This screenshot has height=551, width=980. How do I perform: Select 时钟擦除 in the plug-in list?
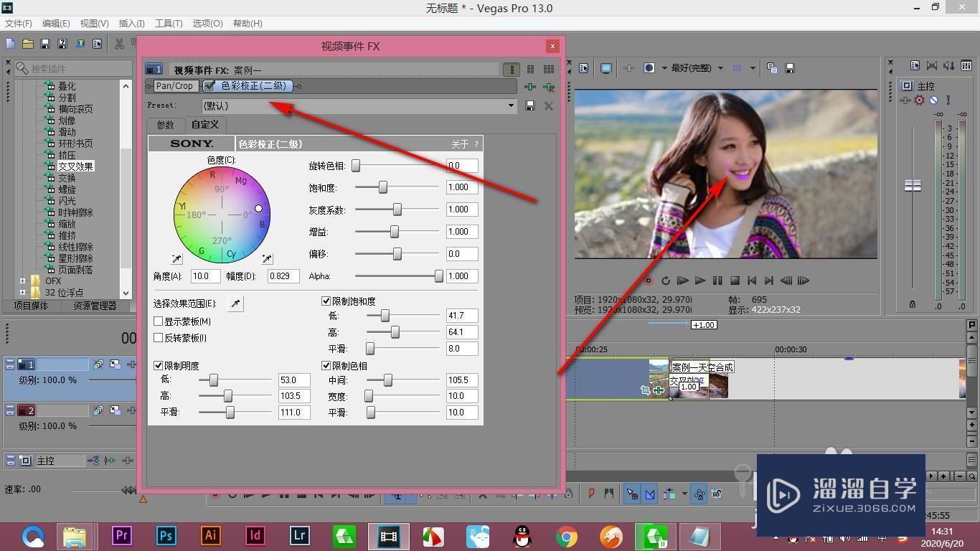point(76,212)
